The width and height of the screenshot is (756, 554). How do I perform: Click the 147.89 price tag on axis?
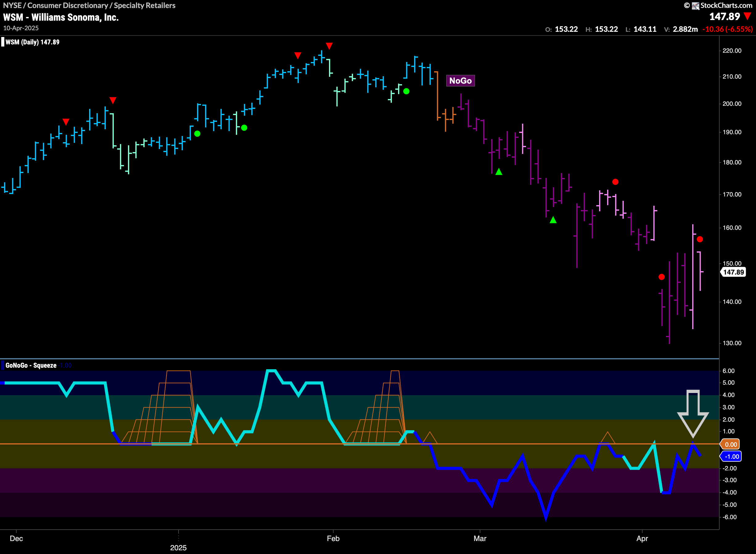coord(733,272)
